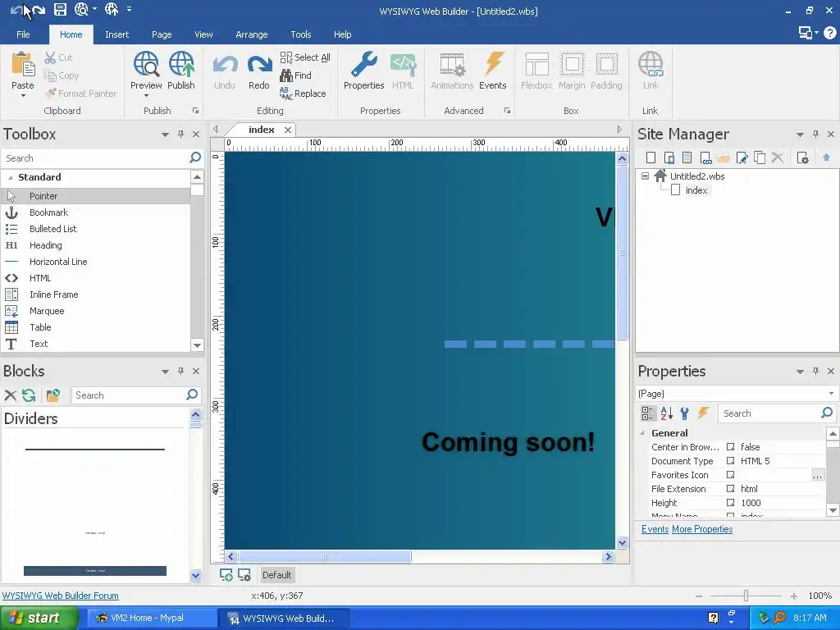
Task: Switch to the Page ribbon tab
Action: [x=162, y=34]
